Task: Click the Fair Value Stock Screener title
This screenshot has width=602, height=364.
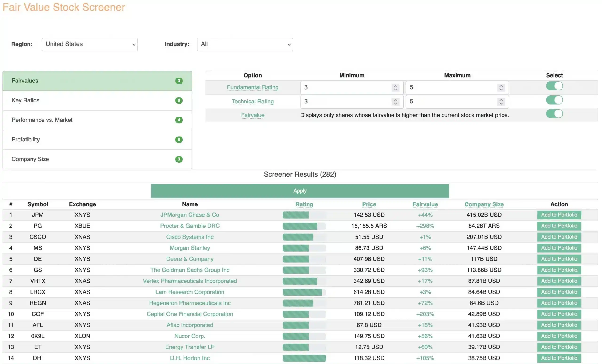Action: pos(64,7)
